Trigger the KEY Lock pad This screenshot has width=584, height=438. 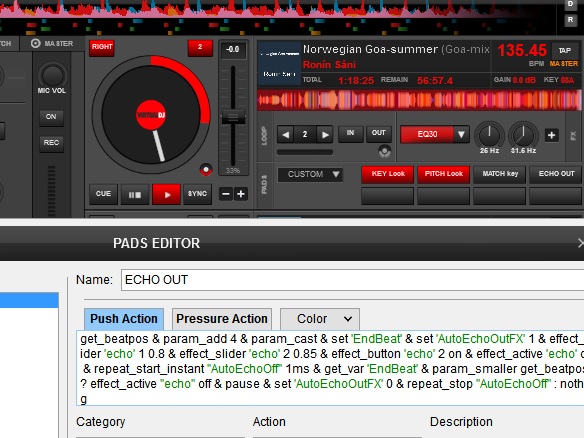[x=388, y=174]
